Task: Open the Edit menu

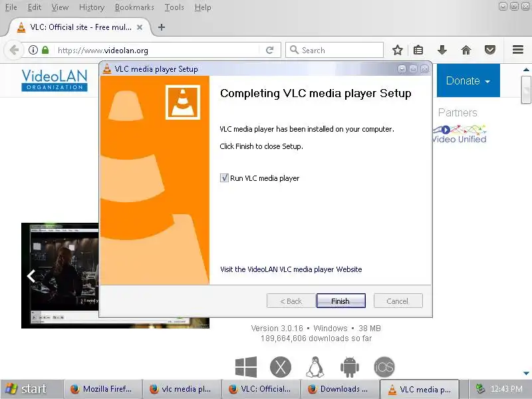Action: click(x=35, y=7)
